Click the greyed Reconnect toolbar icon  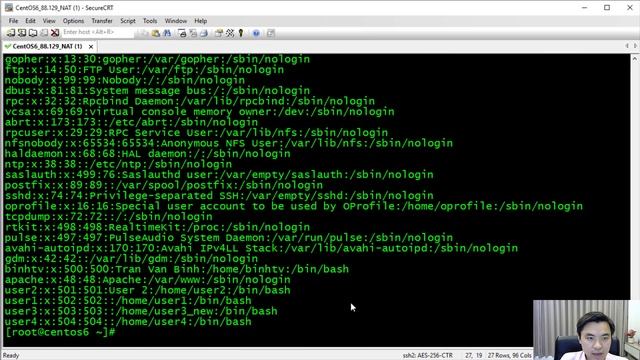point(44,33)
